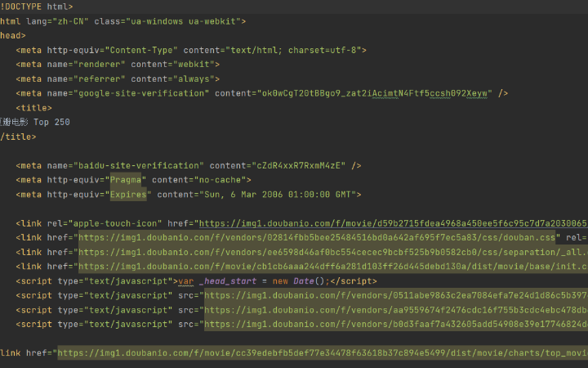The image size is (588, 368).
Task: Click the "no-cache" content value
Action: (220, 180)
